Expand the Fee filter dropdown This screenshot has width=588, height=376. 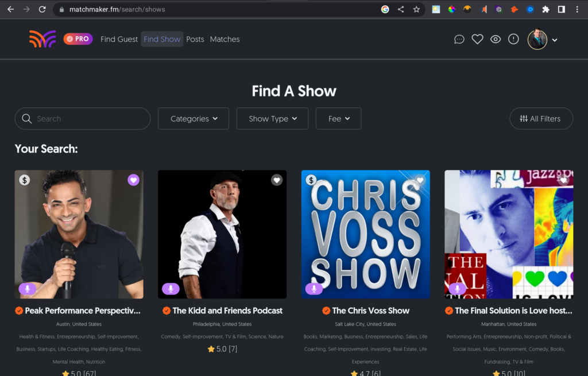(338, 119)
